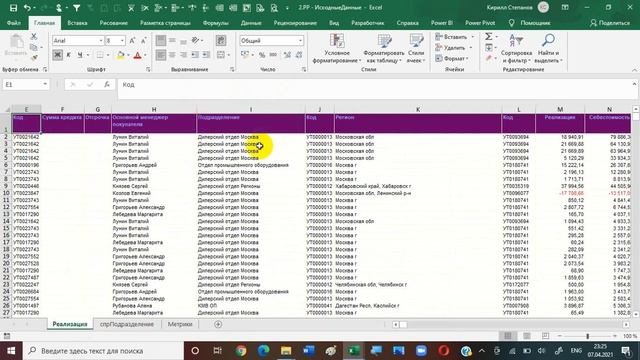
Task: Select column K header
Action: click(x=418, y=109)
